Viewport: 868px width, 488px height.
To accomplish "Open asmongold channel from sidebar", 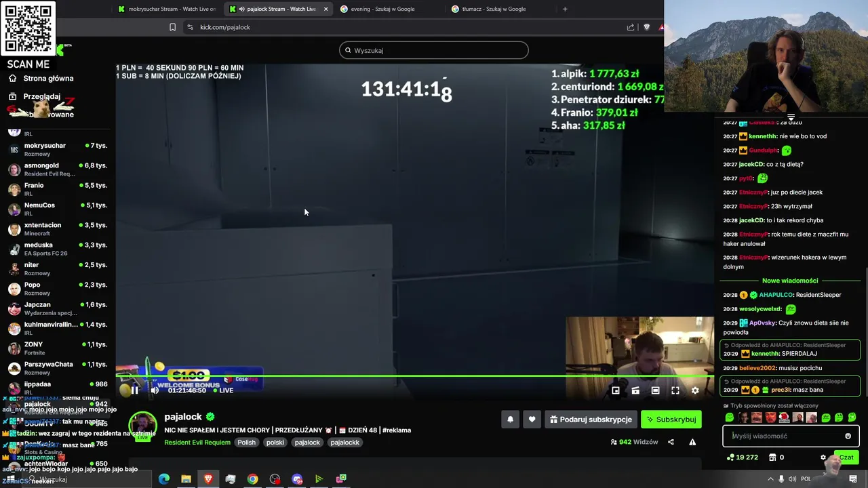I will coord(58,169).
